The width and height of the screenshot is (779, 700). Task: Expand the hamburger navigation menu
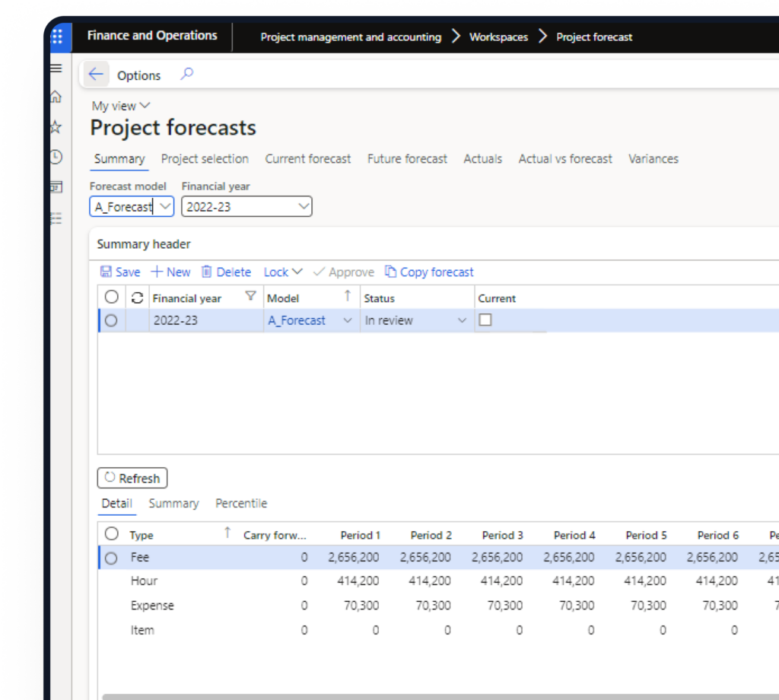click(x=56, y=68)
